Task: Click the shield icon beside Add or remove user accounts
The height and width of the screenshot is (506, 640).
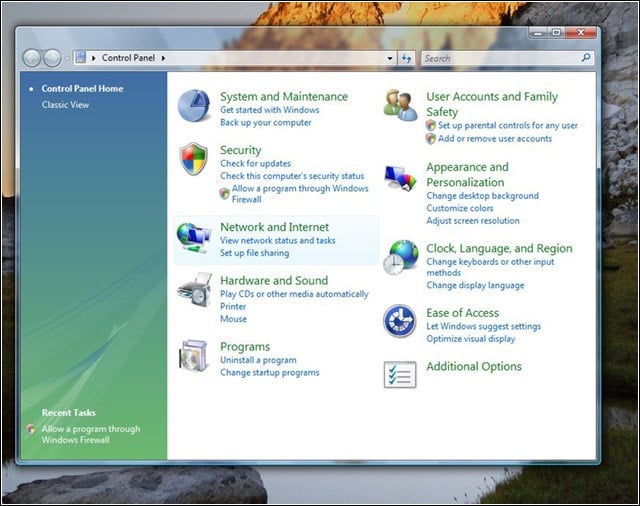Action: tap(431, 139)
